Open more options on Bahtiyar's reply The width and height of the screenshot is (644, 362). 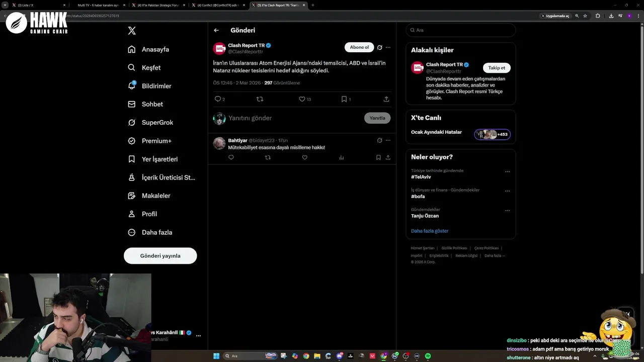tap(388, 140)
